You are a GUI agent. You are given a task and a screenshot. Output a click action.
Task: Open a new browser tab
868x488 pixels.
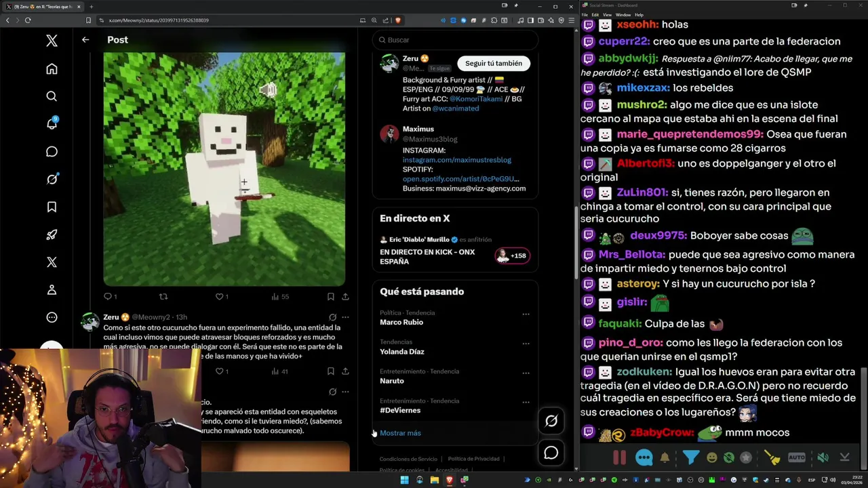[x=91, y=7]
